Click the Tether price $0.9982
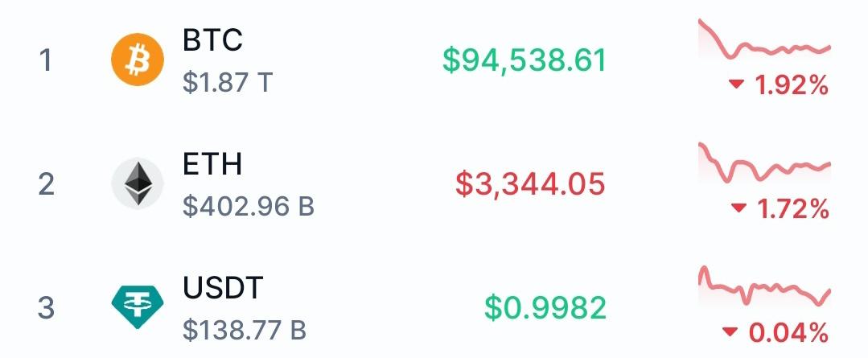 coord(545,308)
